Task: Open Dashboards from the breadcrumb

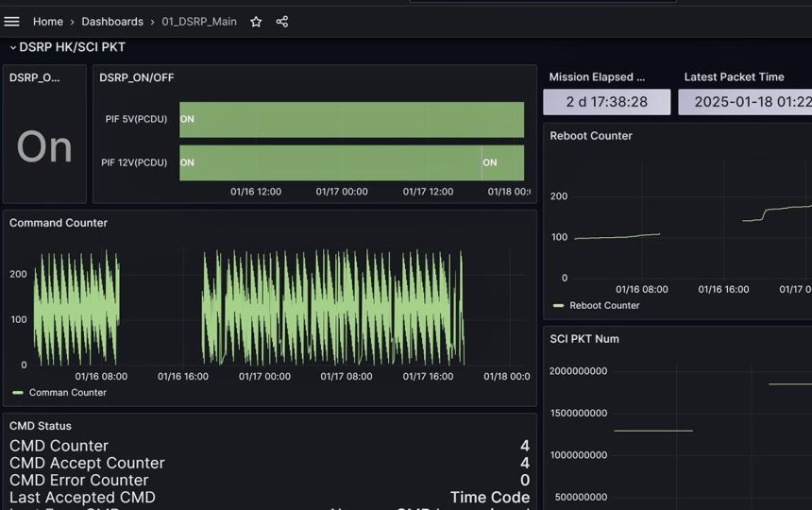Action: pos(112,22)
